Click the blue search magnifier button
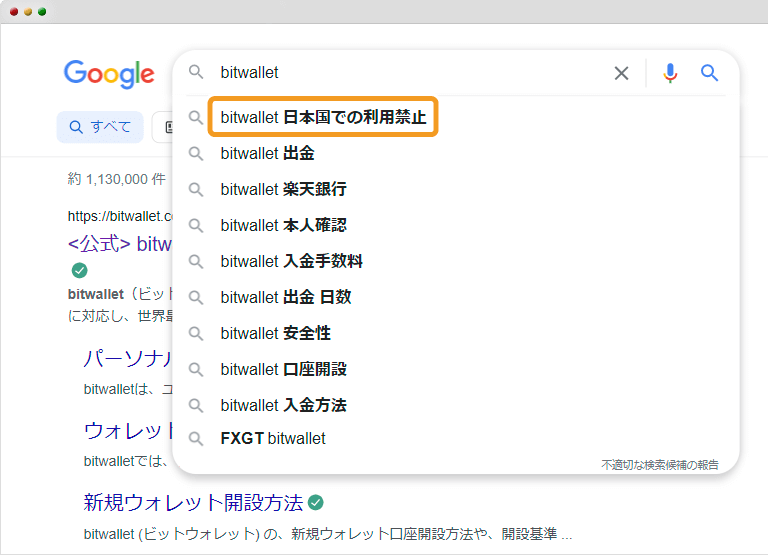This screenshot has height=555, width=768. (x=709, y=73)
